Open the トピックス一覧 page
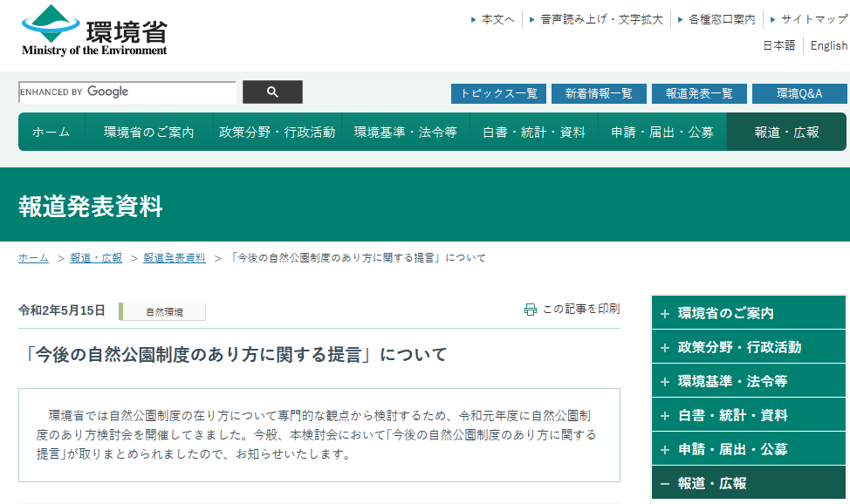 [x=498, y=92]
